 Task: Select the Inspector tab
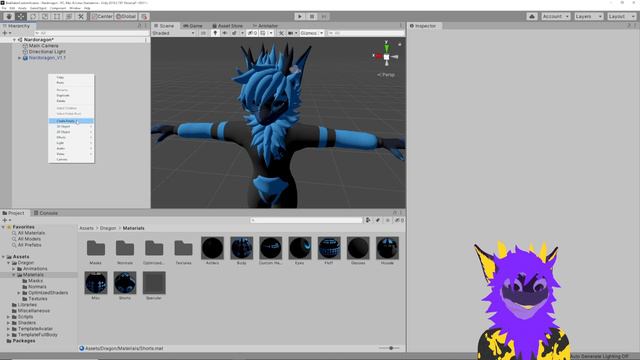click(423, 26)
